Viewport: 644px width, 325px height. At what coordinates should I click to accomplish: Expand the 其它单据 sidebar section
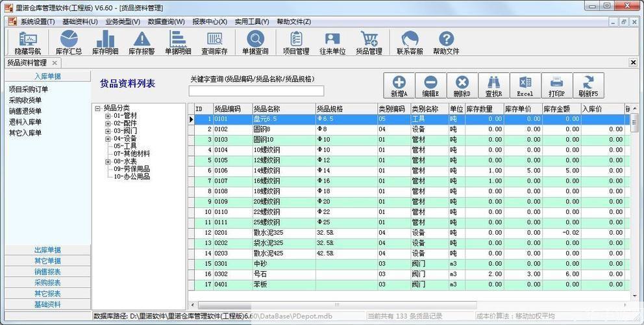[47, 261]
